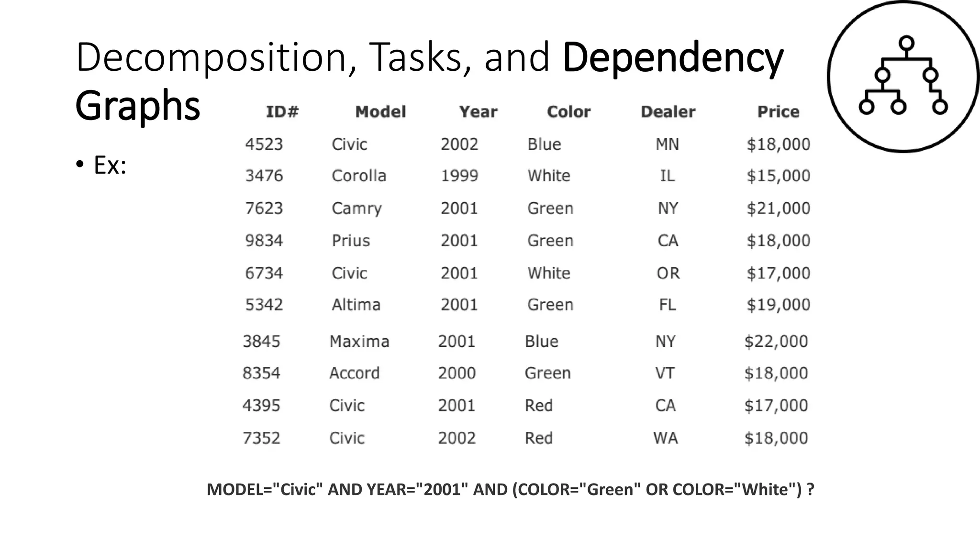This screenshot has width=980, height=551.
Task: Click the Year column header
Action: click(478, 112)
